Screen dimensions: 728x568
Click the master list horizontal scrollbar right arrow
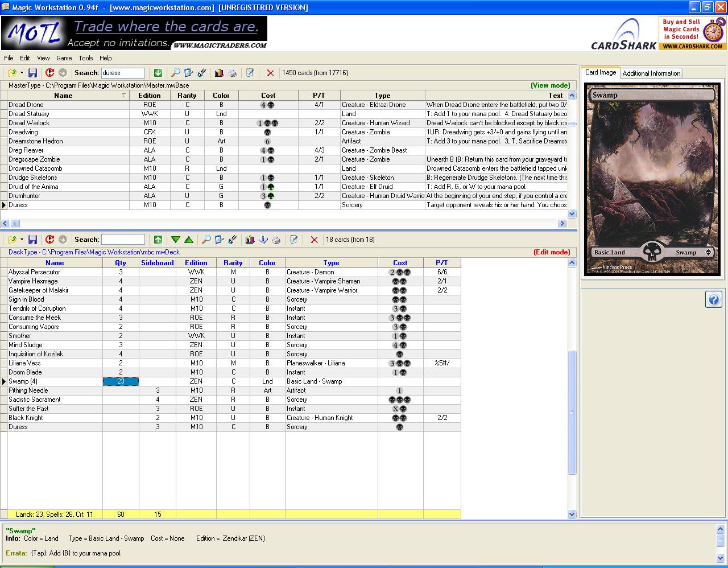pos(562,224)
